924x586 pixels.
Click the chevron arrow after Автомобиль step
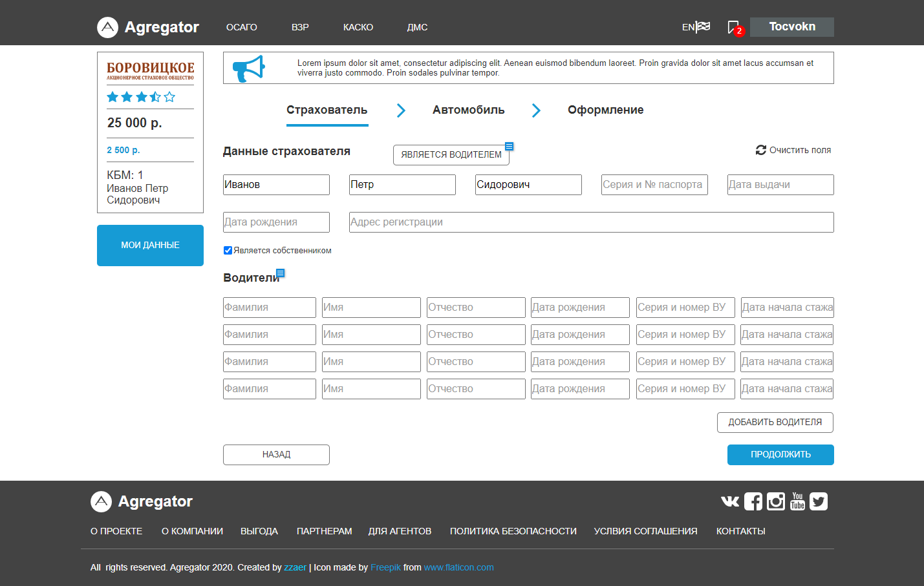[x=536, y=110]
